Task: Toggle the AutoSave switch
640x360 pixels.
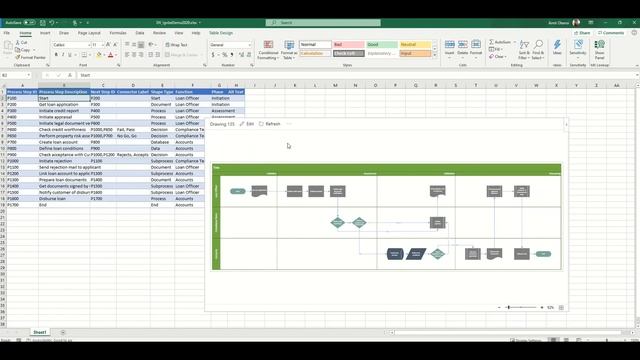Action: coord(29,23)
